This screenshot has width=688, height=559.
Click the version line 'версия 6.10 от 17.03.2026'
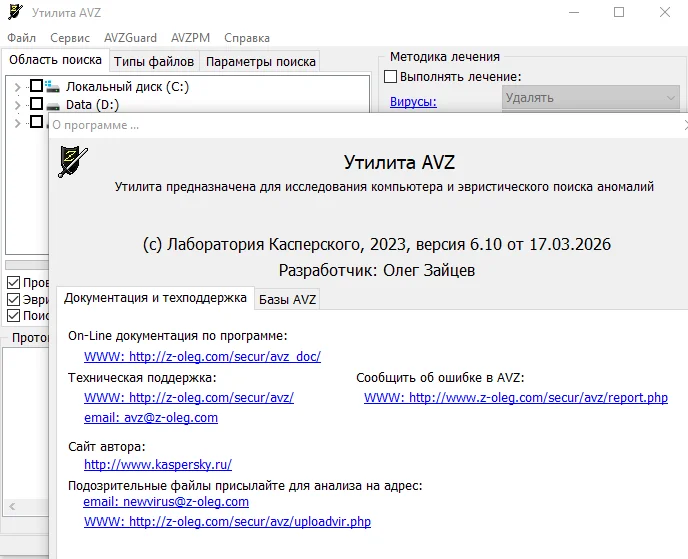tap(513, 244)
